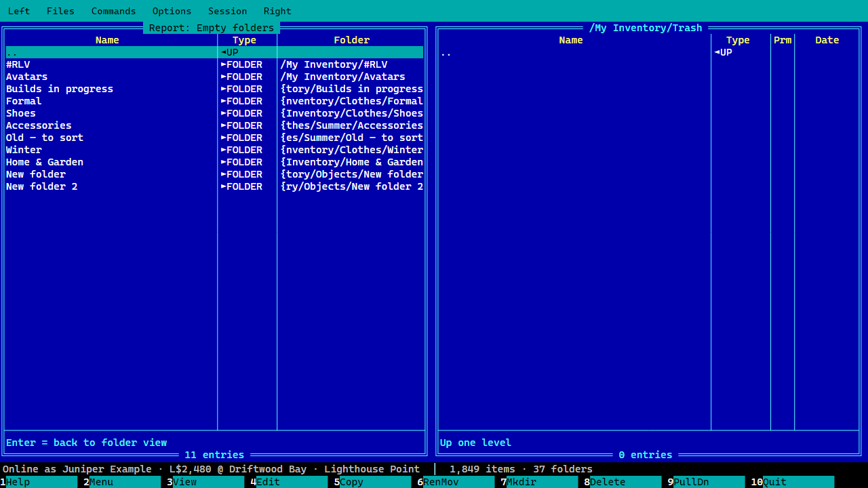This screenshot has width=868, height=488.
Task: Select the Builds in progress folder
Action: 214,89
